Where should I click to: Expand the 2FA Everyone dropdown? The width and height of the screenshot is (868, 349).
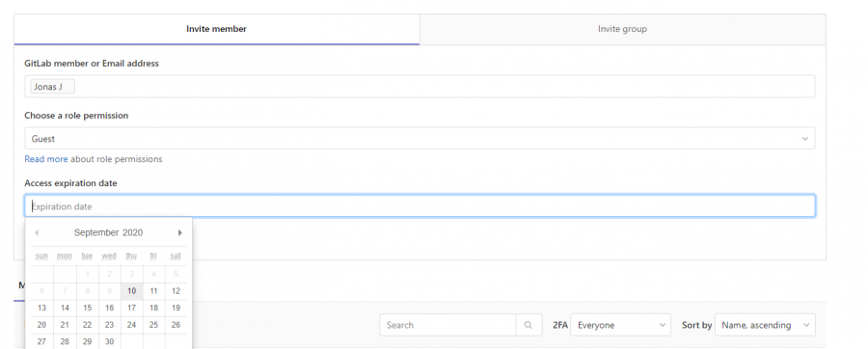point(620,325)
